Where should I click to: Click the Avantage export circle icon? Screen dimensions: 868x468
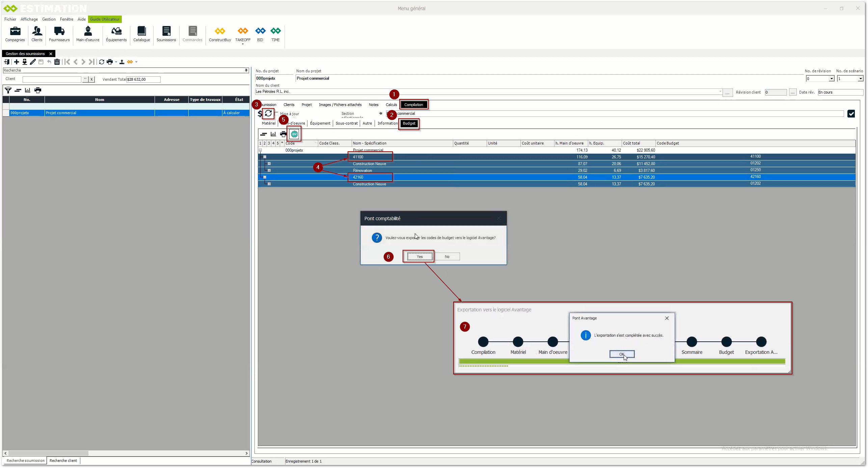click(294, 134)
